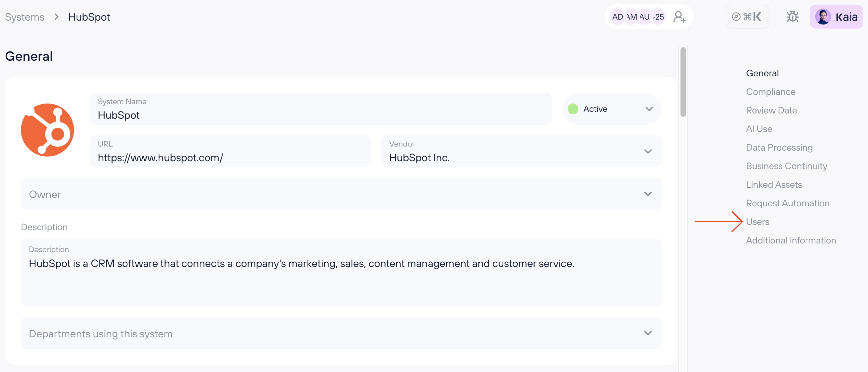Navigate to Request Automation section

[787, 203]
